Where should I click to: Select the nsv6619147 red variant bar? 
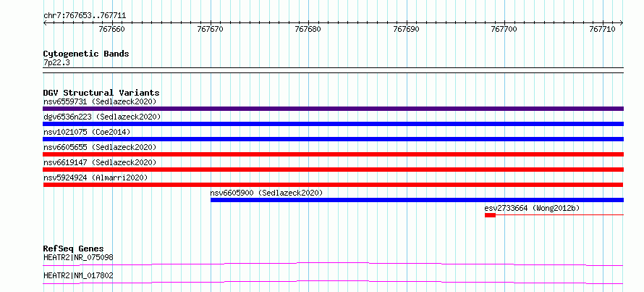tap(333, 170)
